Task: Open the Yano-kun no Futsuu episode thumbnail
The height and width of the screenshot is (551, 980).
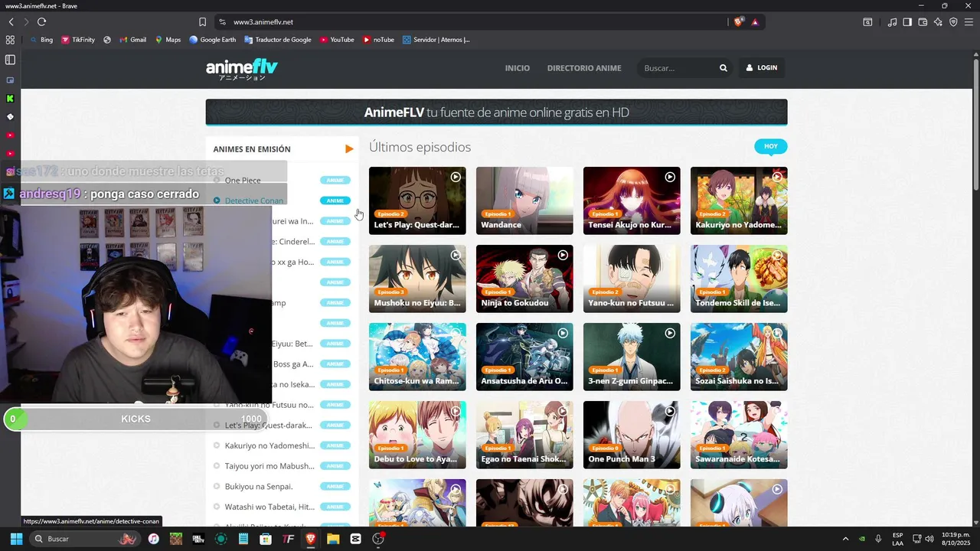Action: (632, 279)
